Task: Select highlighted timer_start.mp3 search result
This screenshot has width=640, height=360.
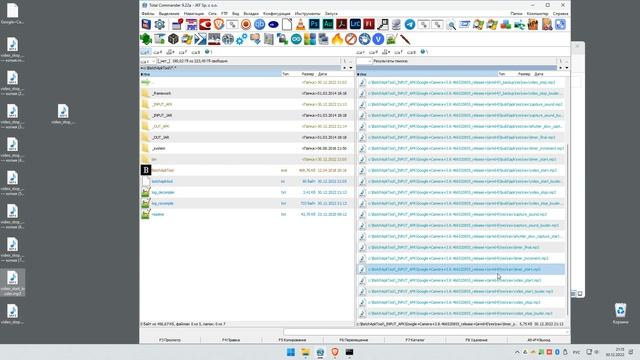Action: coord(461,269)
